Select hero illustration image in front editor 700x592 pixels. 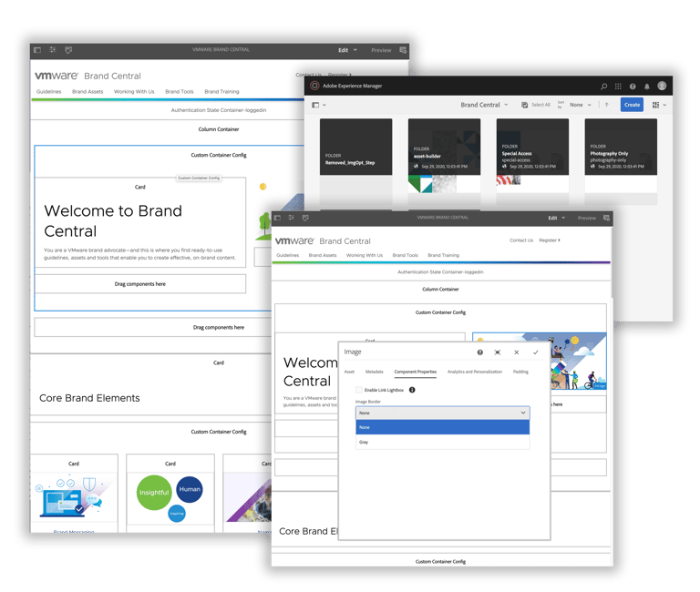click(x=579, y=362)
